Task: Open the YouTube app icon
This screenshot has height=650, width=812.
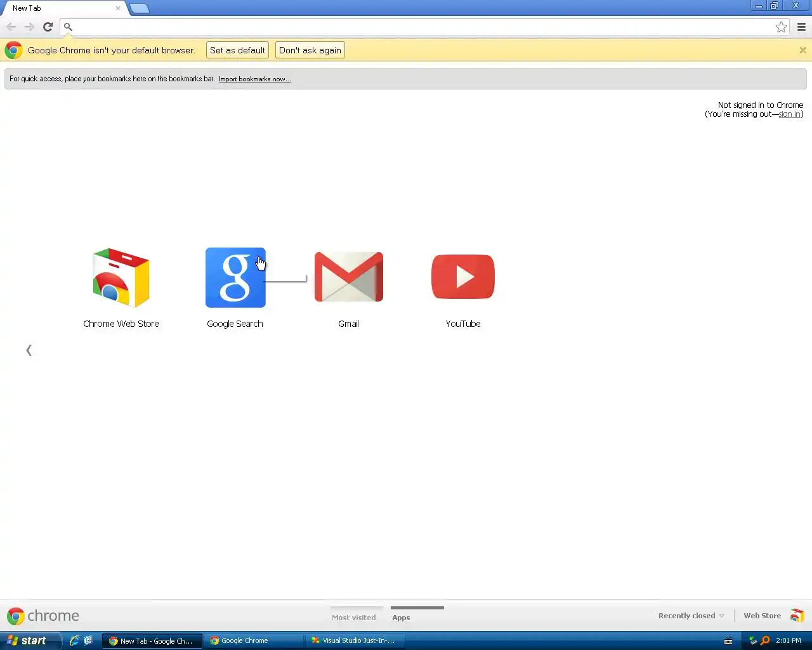Action: coord(463,277)
